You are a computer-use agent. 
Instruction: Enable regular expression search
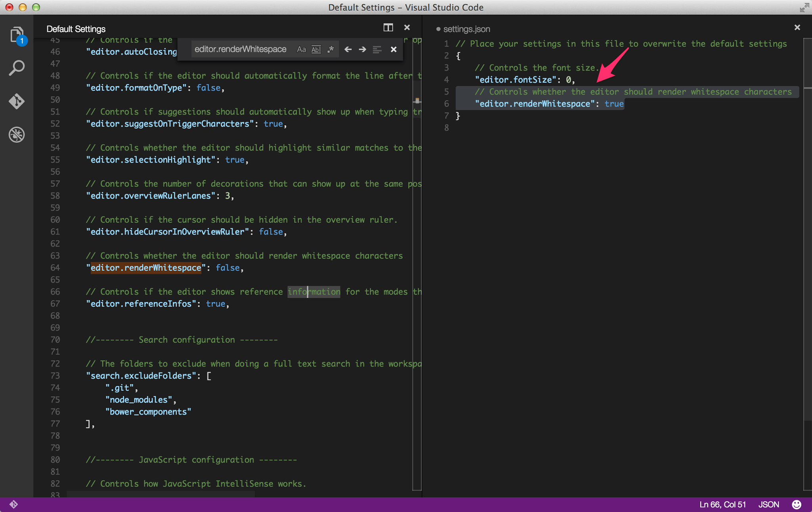coord(330,49)
